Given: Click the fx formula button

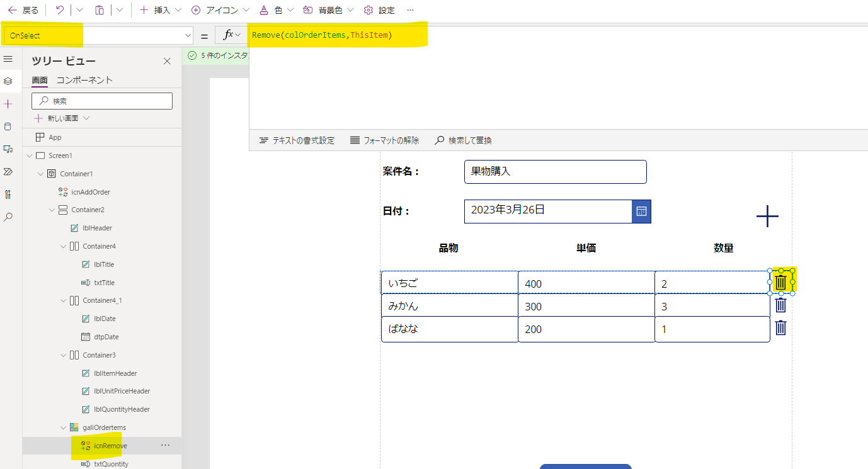Looking at the screenshot, I should [231, 35].
